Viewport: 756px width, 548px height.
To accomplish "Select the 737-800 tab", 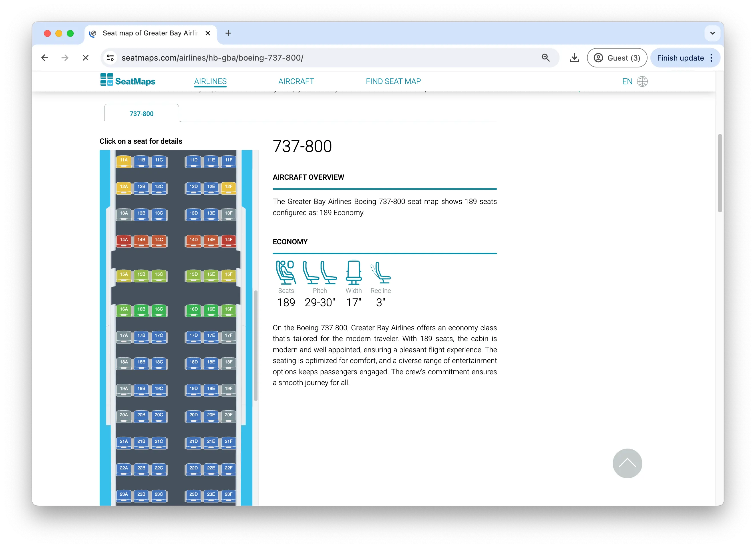I will click(x=141, y=113).
